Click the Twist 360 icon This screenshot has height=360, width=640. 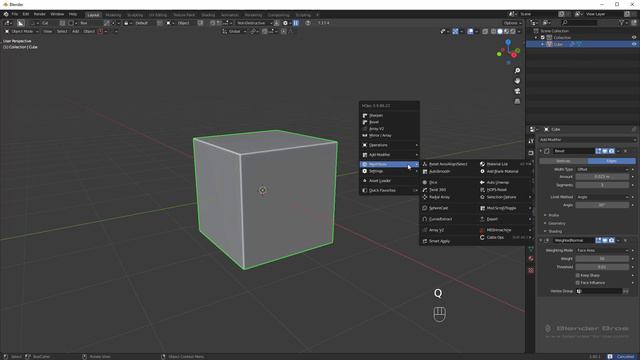pyautogui.click(x=425, y=190)
